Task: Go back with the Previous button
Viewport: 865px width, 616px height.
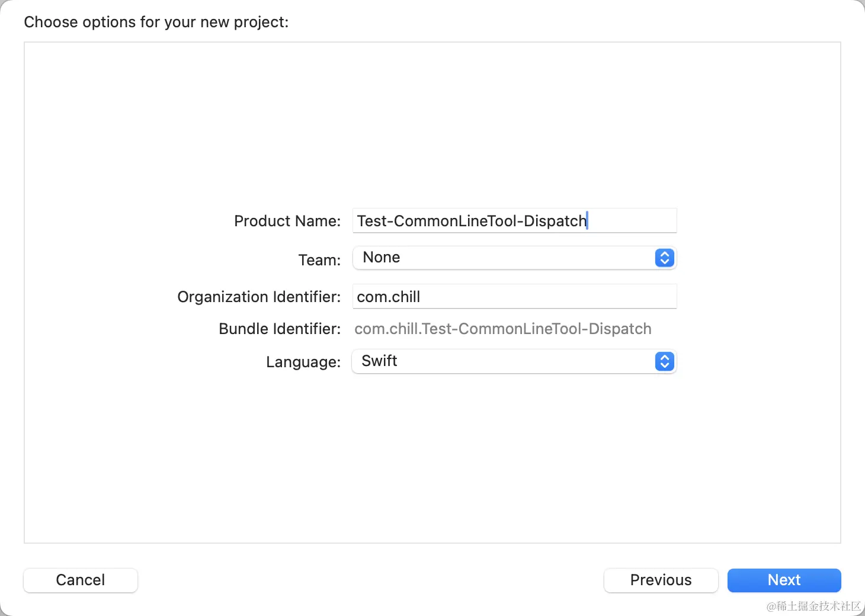Action: tap(661, 580)
